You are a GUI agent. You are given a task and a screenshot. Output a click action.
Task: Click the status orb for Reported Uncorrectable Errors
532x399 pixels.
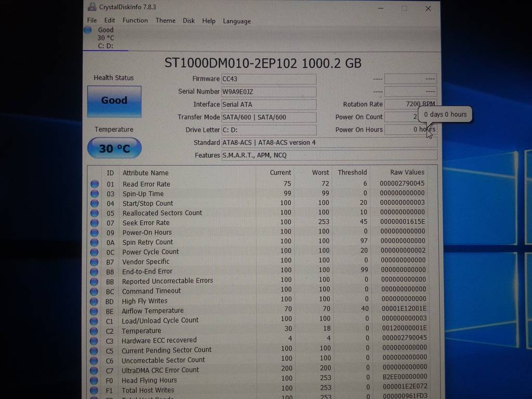point(95,282)
